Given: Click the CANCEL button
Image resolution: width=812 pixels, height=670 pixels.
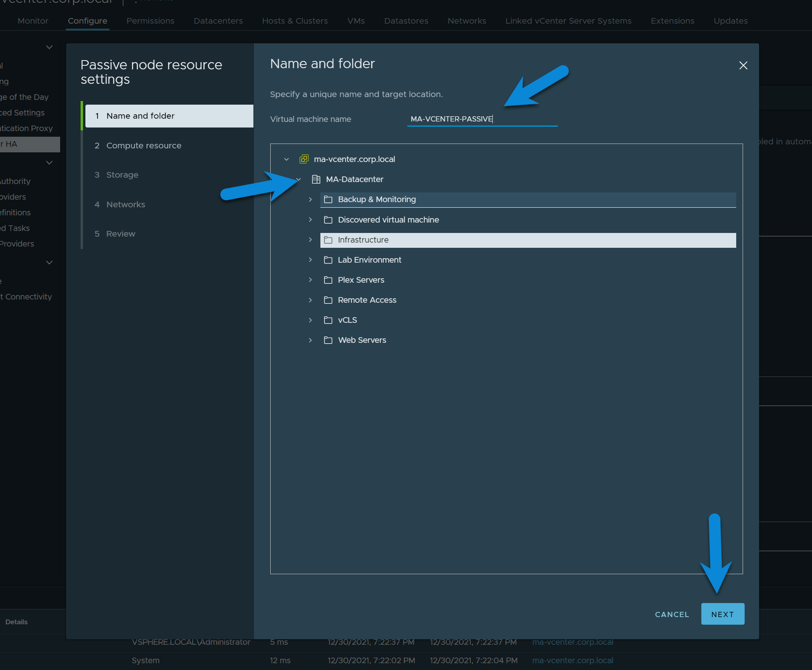Looking at the screenshot, I should (672, 614).
